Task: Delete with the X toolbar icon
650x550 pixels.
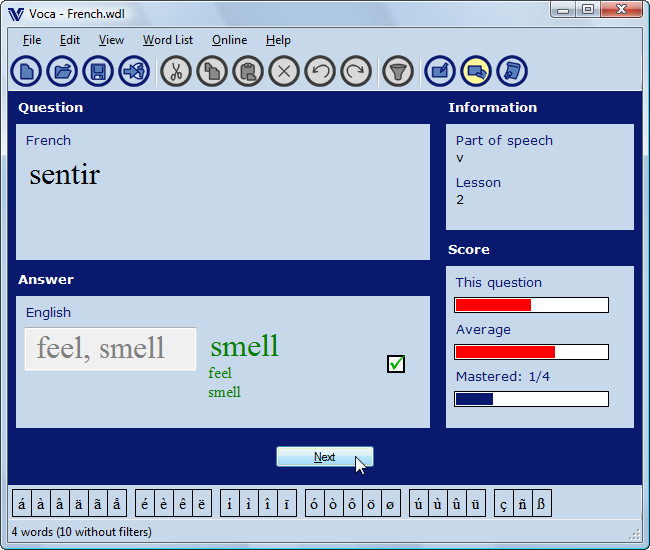Action: [x=284, y=71]
